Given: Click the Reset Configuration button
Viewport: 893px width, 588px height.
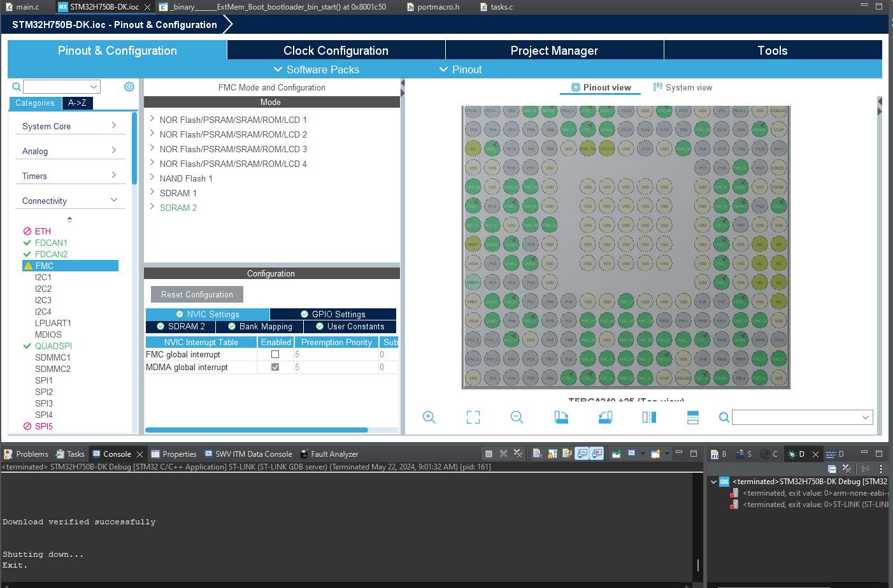Looking at the screenshot, I should 196,294.
